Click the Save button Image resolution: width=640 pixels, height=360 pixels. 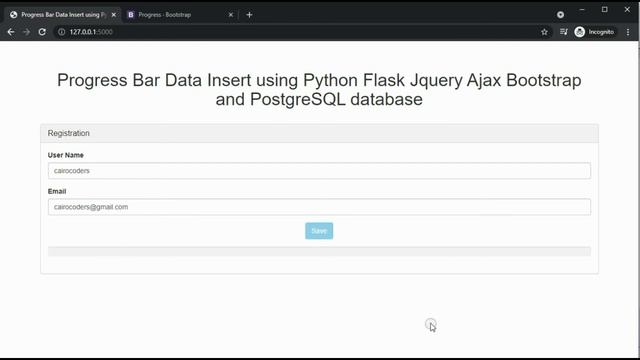(319, 231)
